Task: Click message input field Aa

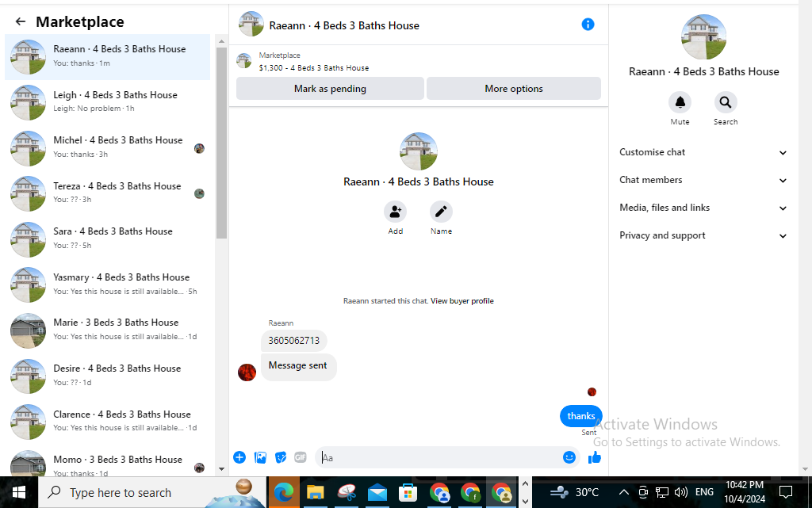Action: coord(440,457)
